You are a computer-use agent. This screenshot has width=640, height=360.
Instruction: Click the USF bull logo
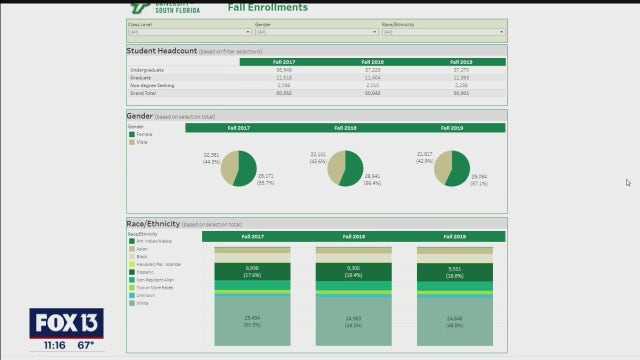click(141, 8)
